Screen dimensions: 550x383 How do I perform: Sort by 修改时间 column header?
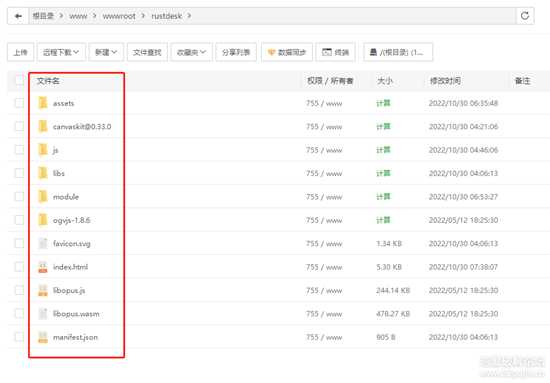tap(445, 81)
